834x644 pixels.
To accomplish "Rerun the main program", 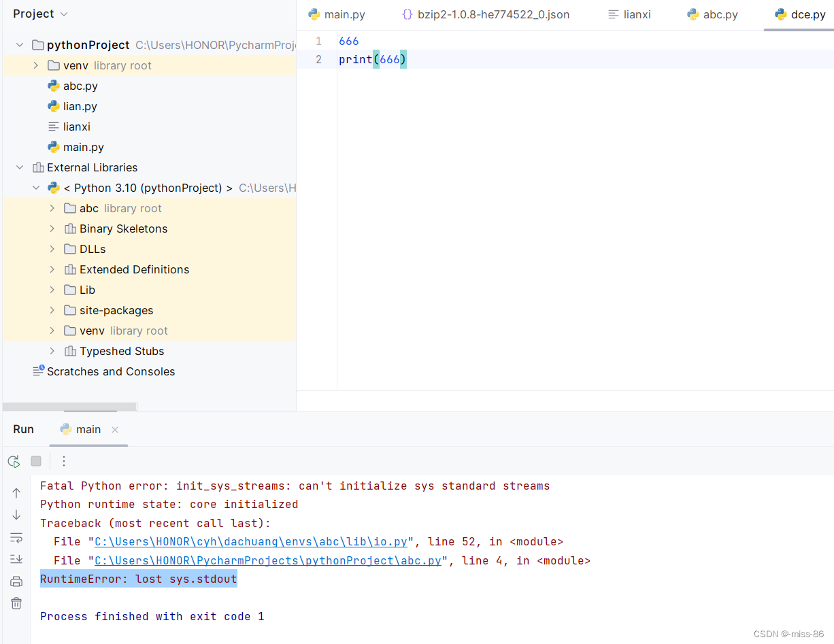I will click(14, 461).
